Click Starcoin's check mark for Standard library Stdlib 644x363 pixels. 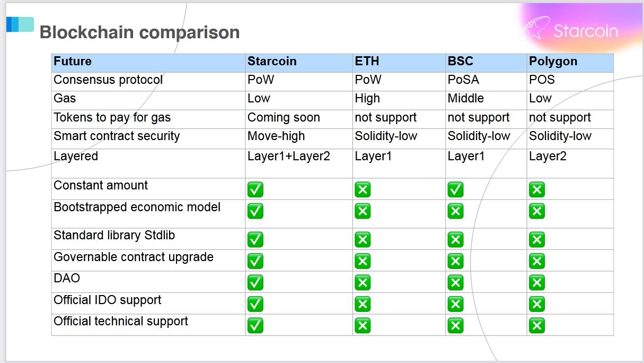(255, 240)
